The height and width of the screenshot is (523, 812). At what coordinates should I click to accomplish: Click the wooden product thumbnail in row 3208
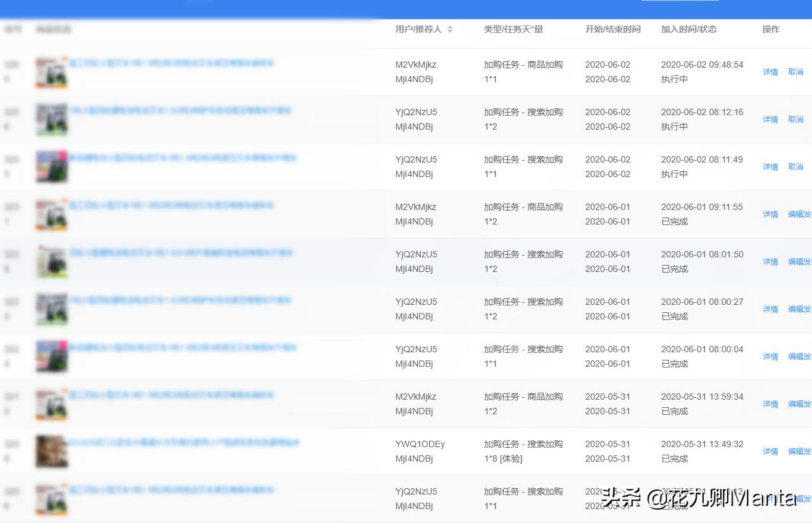click(x=51, y=450)
